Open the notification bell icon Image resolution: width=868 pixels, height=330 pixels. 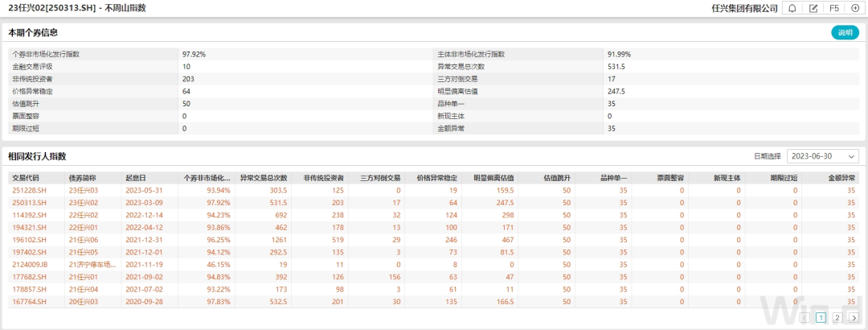click(x=792, y=8)
